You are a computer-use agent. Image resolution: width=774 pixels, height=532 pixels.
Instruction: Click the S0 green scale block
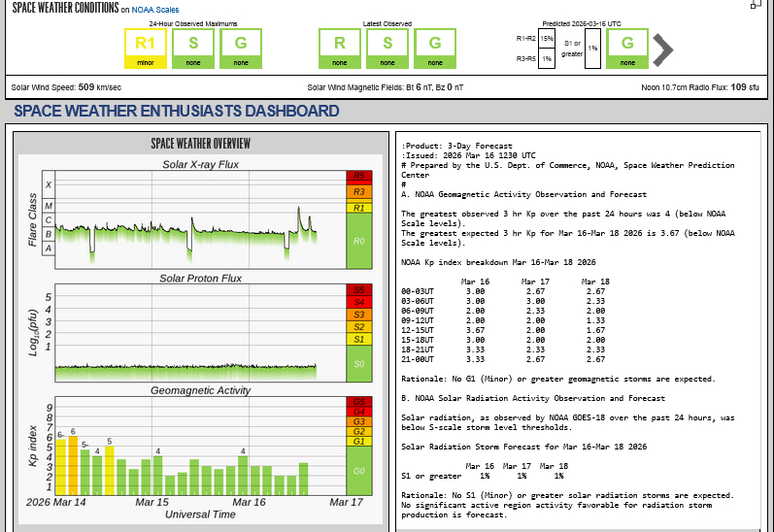359,364
